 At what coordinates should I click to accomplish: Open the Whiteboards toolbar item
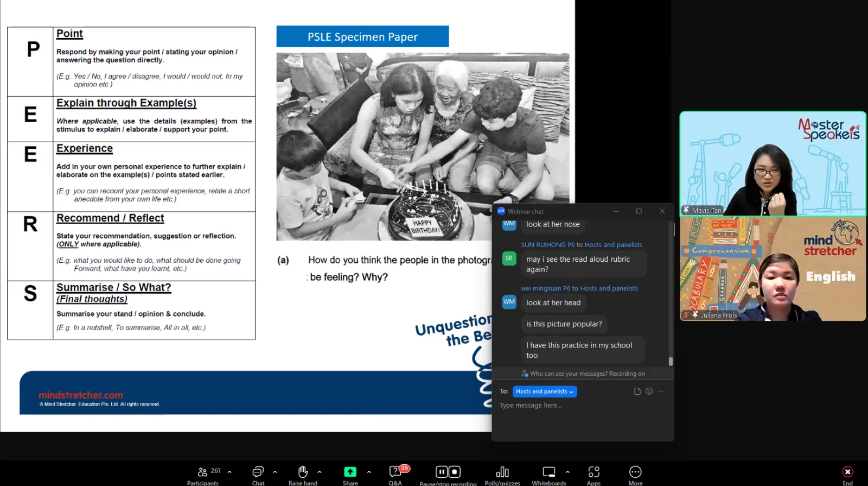tap(549, 475)
